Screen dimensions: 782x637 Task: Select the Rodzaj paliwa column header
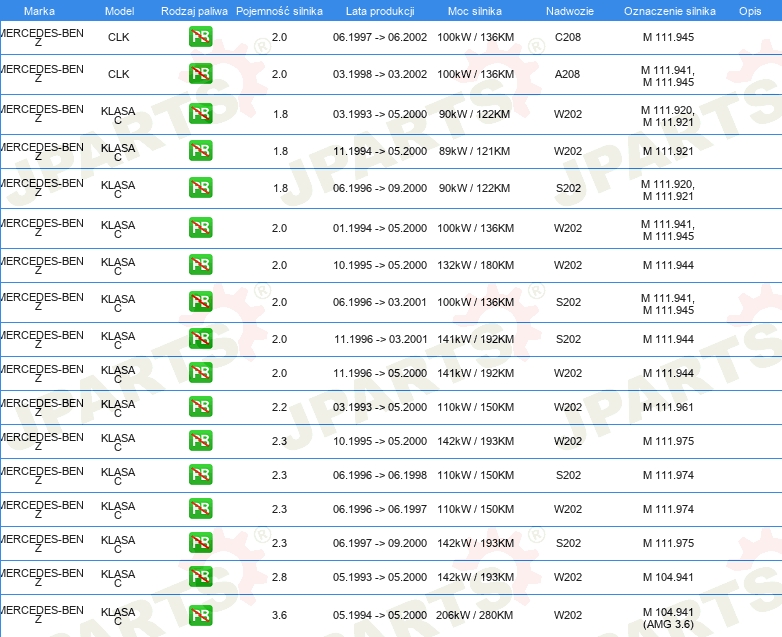point(194,11)
